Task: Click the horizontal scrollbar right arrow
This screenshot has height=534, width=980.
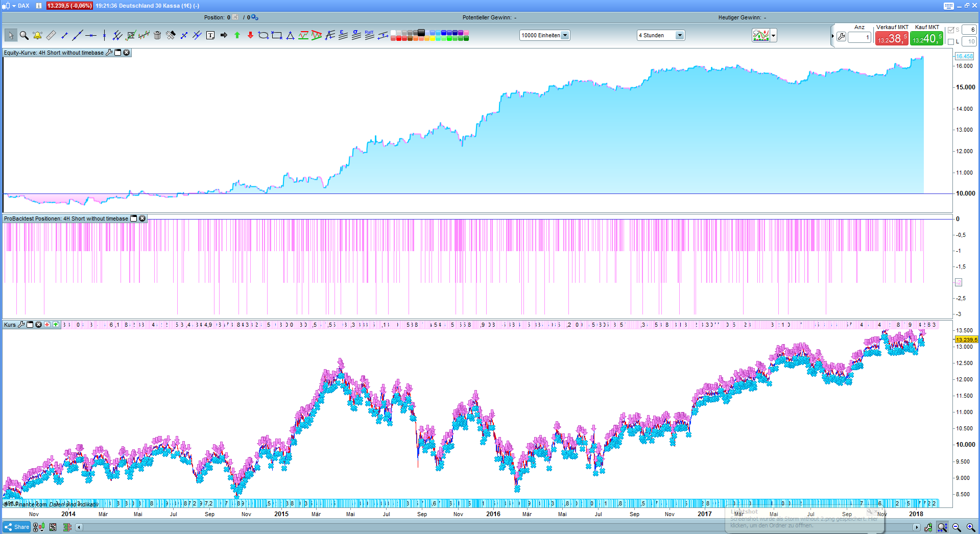Action: (x=917, y=527)
